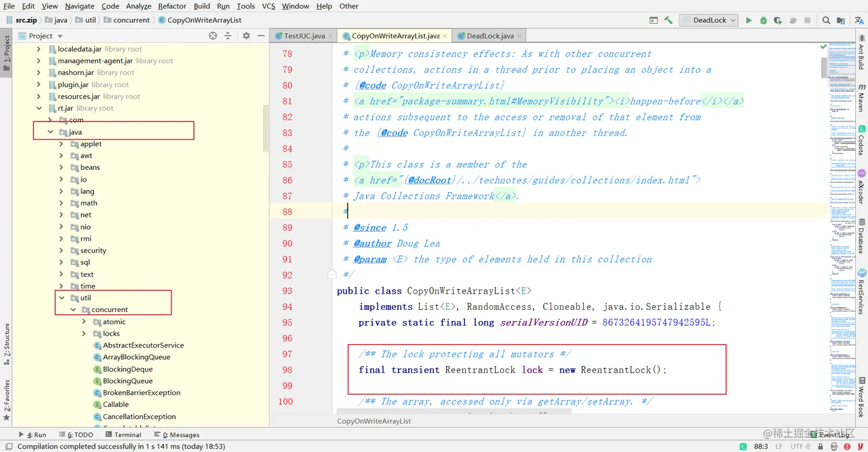Click locate-in-tree target icon in Project panel

pos(213,36)
